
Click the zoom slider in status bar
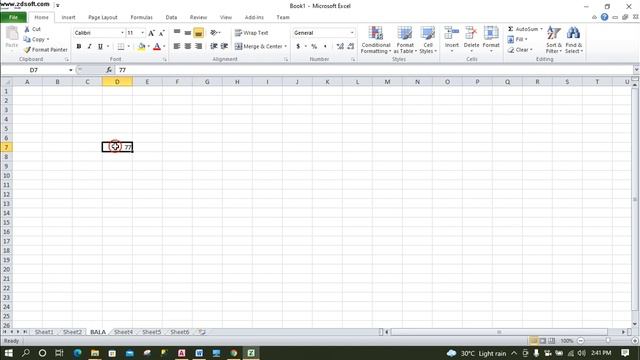608,341
